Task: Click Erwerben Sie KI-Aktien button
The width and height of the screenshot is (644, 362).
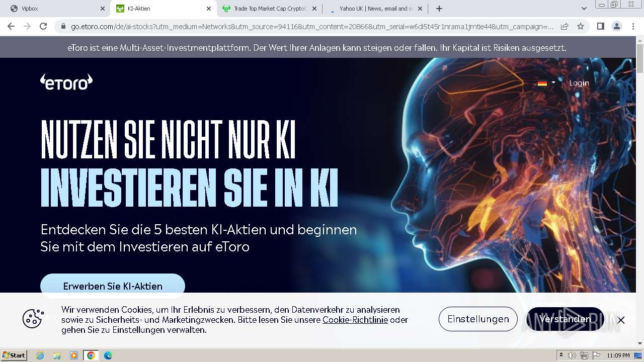Action: pos(113,286)
